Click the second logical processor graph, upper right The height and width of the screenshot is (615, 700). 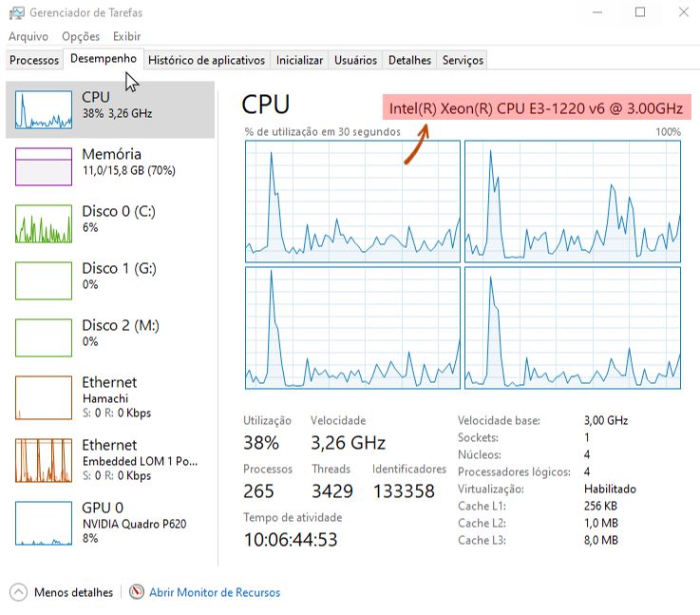coord(573,202)
